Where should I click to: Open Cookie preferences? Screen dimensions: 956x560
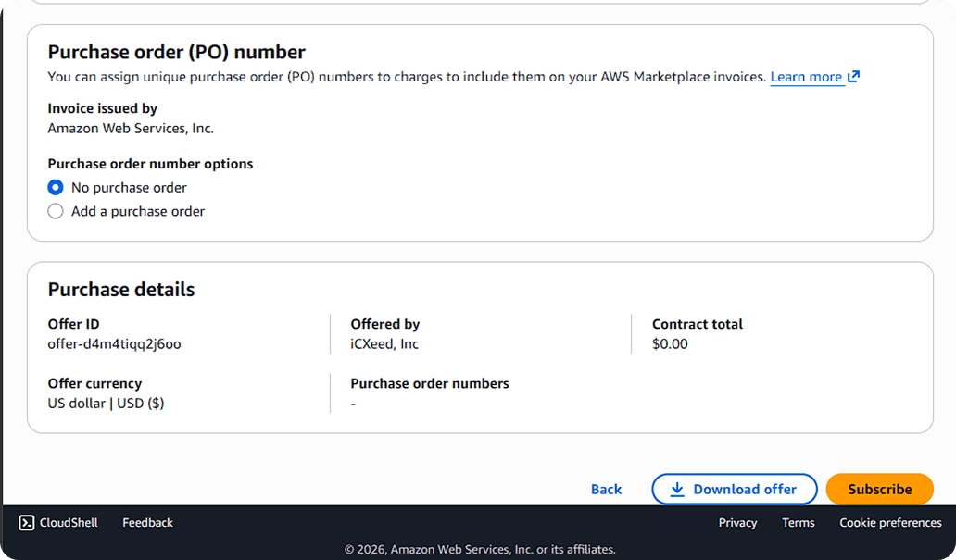coord(890,523)
